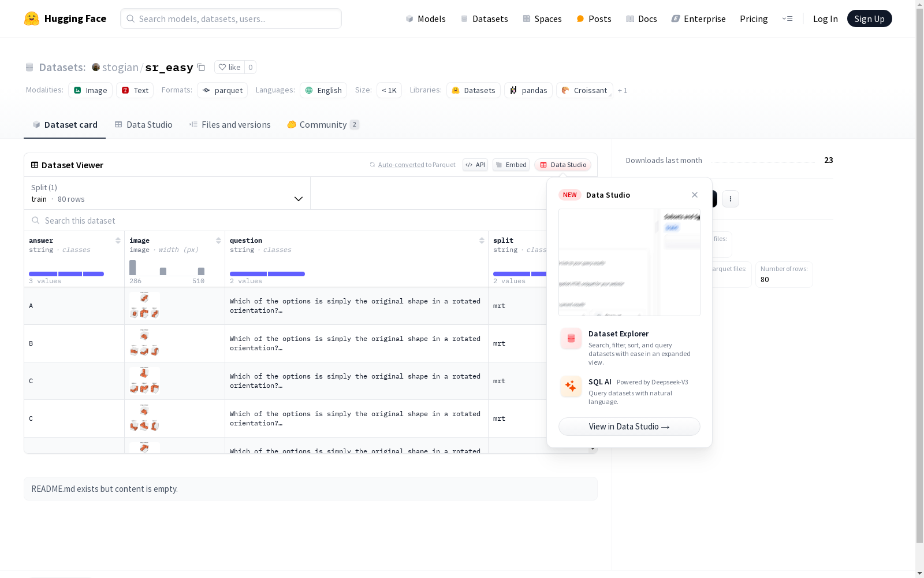924x578 pixels.
Task: Focus the main search box
Action: click(231, 18)
